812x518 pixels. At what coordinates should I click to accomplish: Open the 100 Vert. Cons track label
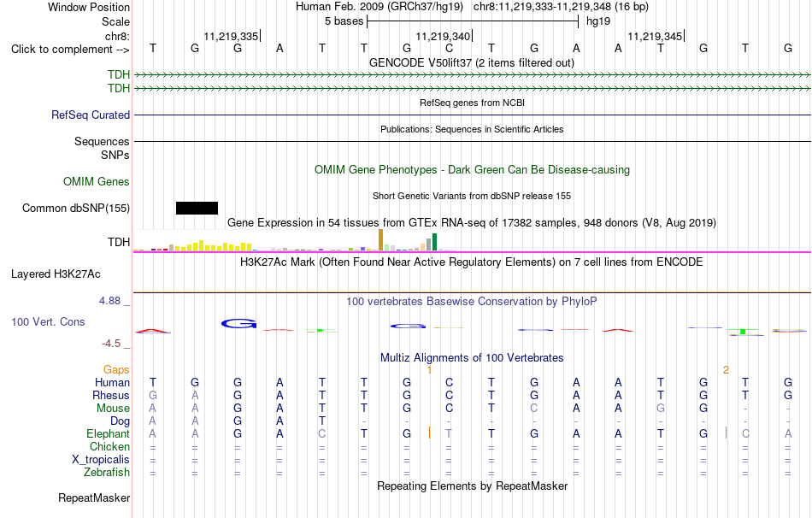tap(48, 321)
